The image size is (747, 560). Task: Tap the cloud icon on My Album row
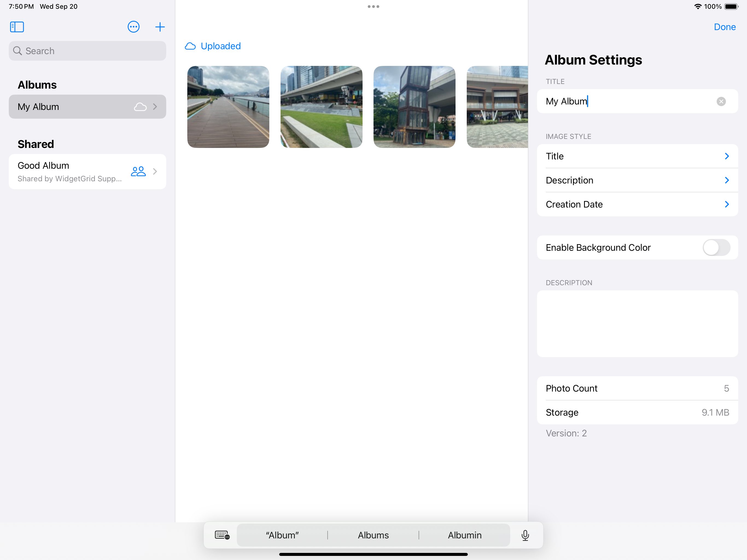pos(140,107)
